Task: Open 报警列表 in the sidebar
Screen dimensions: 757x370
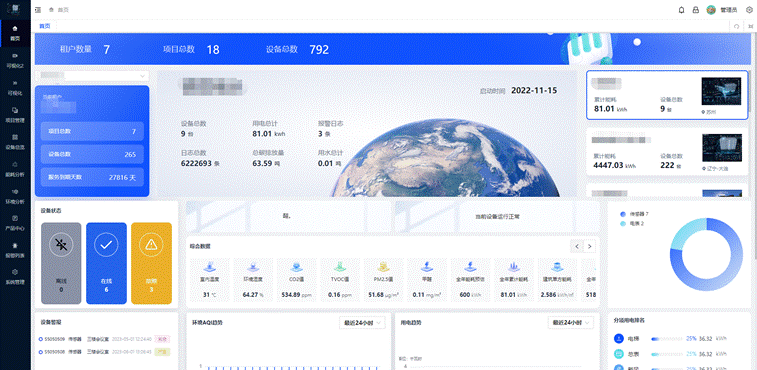Action: coord(15,250)
